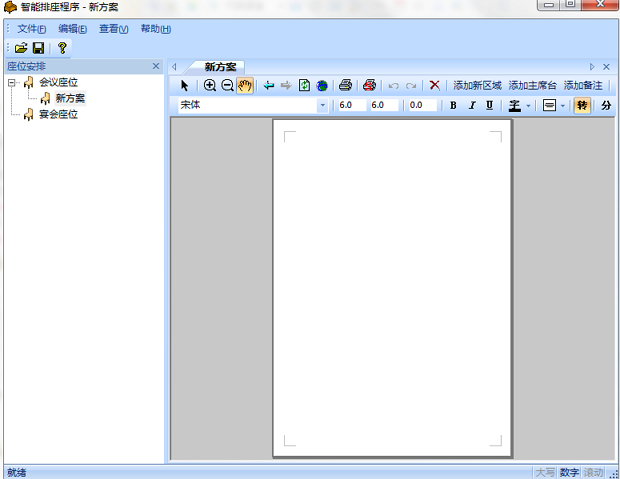Click 大写 status bar indicator
This screenshot has height=479, width=620.
[x=544, y=473]
